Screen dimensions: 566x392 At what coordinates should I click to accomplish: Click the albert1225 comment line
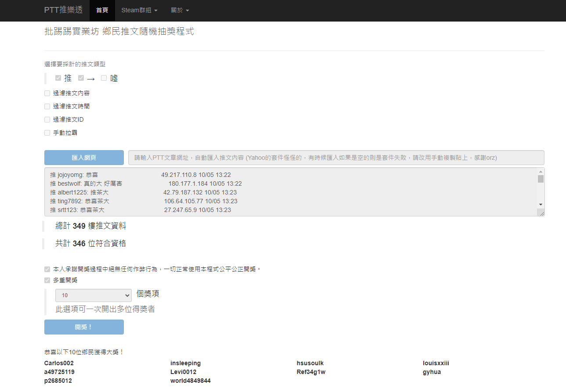point(144,192)
